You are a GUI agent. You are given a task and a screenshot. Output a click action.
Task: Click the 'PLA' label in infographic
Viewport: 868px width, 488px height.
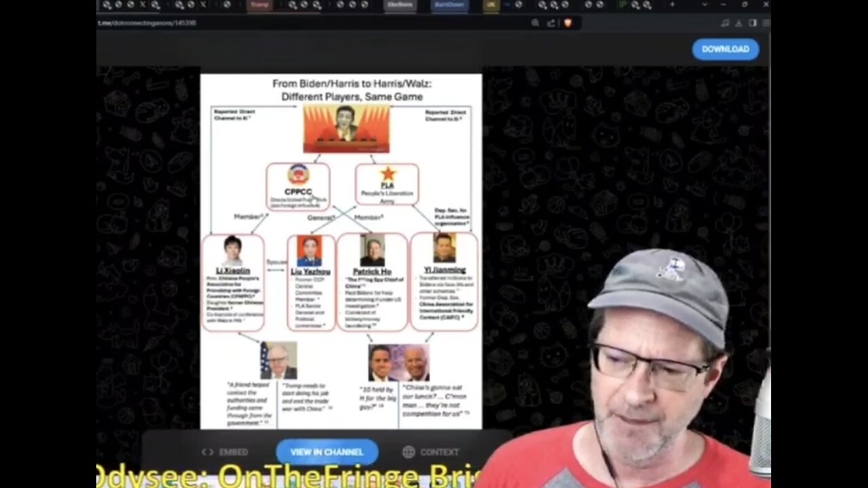click(387, 185)
